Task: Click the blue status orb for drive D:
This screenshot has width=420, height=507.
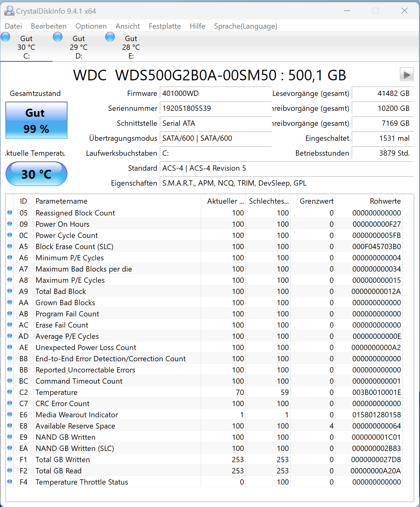Action: pos(58,37)
